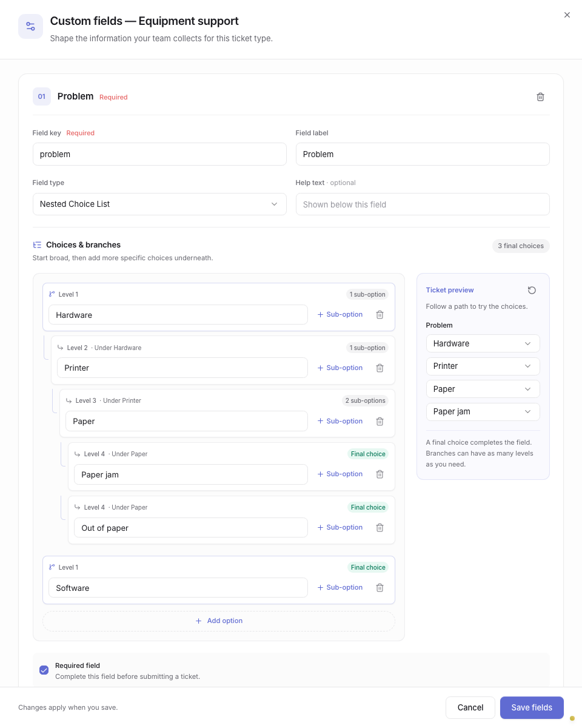The image size is (582, 728).
Task: Click branch icon in Software Level 1 row
Action: point(52,567)
